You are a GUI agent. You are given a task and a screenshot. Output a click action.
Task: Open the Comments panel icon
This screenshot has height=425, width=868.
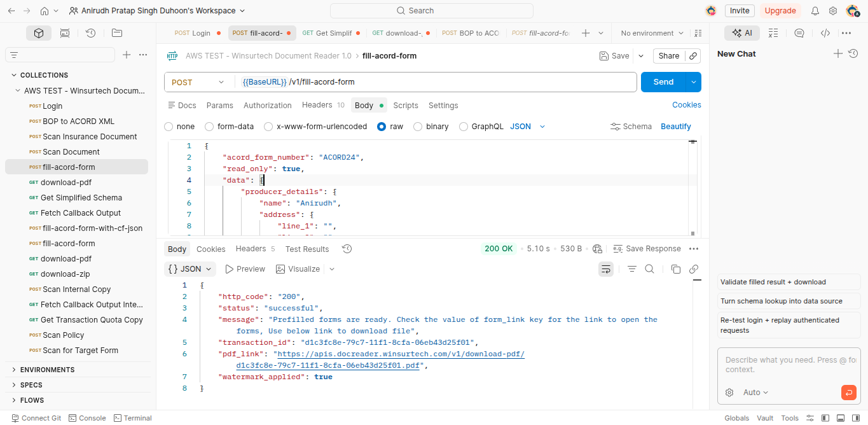[x=799, y=33]
